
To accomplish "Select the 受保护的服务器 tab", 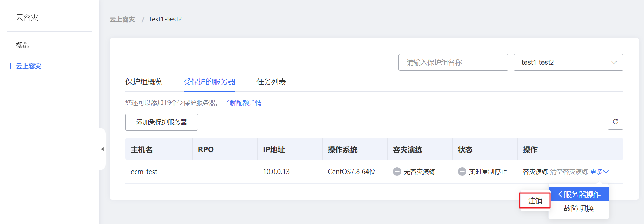I will coord(209,82).
